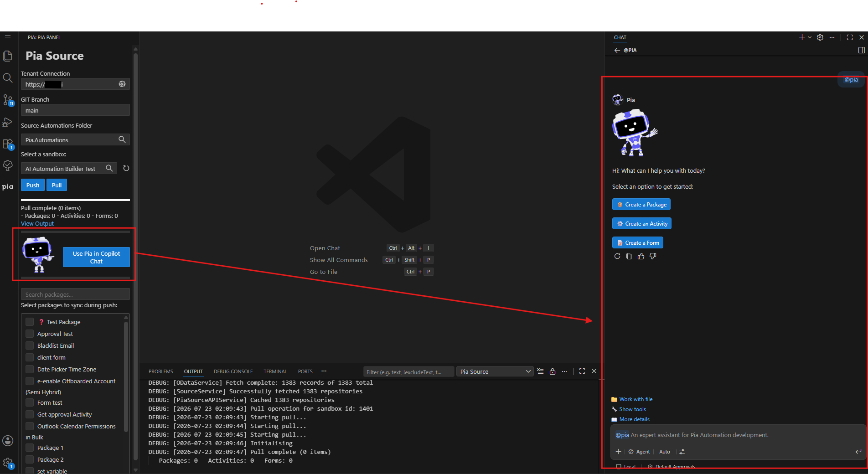The image size is (868, 474).
Task: Open chat settings gear
Action: click(x=820, y=37)
